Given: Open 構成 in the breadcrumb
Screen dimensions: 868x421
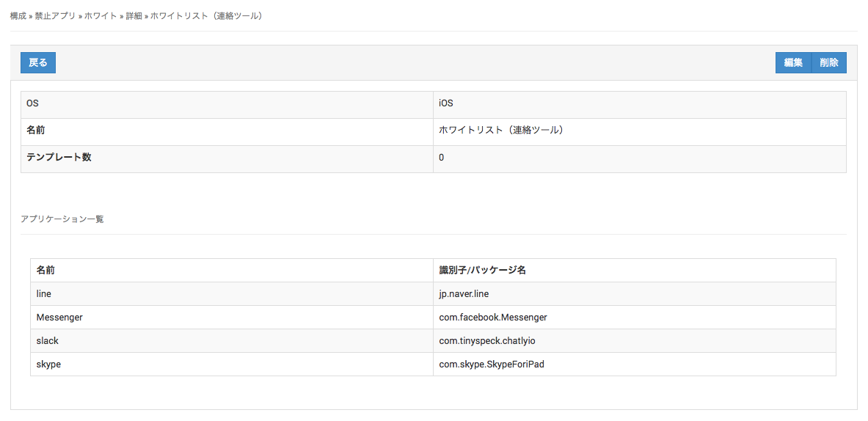Looking at the screenshot, I should pyautogui.click(x=18, y=15).
